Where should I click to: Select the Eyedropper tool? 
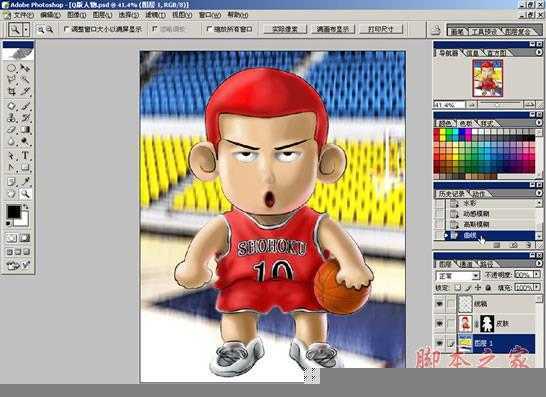tap(25, 182)
